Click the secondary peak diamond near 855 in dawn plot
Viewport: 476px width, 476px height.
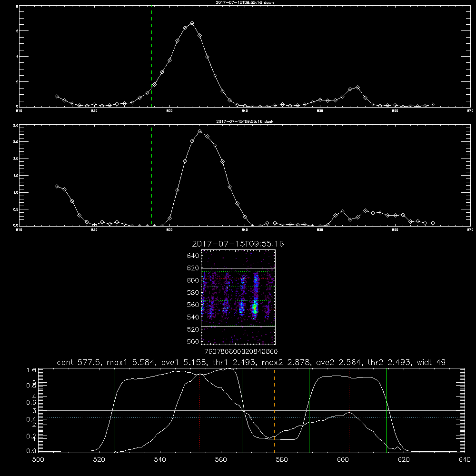357,88
